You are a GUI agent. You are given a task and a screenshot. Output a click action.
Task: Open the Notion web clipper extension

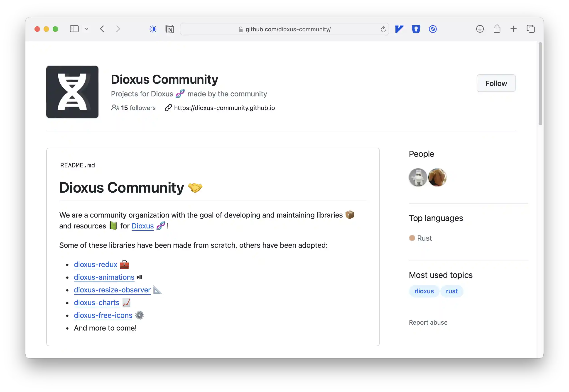(169, 29)
